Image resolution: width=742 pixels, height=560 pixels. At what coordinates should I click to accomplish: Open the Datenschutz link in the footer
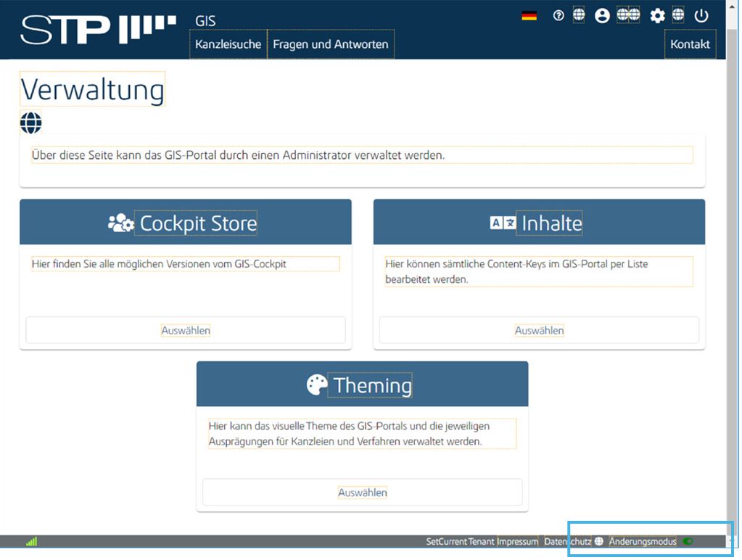pyautogui.click(x=570, y=541)
